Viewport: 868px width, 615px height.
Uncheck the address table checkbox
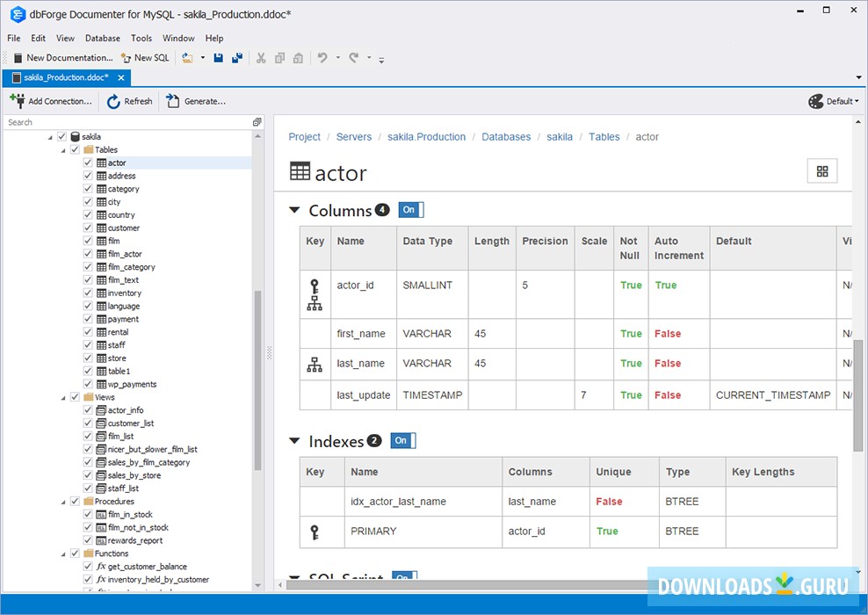pyautogui.click(x=88, y=176)
